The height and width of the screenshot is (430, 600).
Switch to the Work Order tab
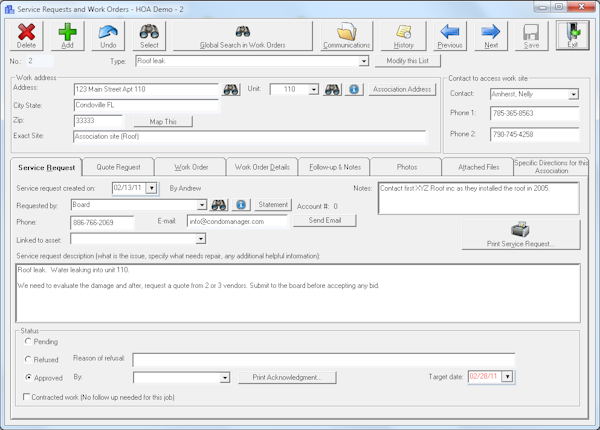(x=191, y=167)
